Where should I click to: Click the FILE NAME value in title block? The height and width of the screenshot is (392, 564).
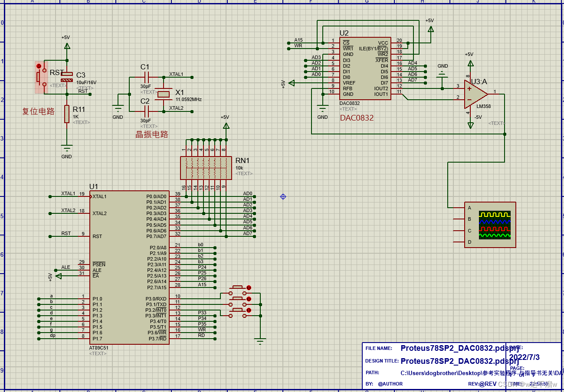click(459, 348)
